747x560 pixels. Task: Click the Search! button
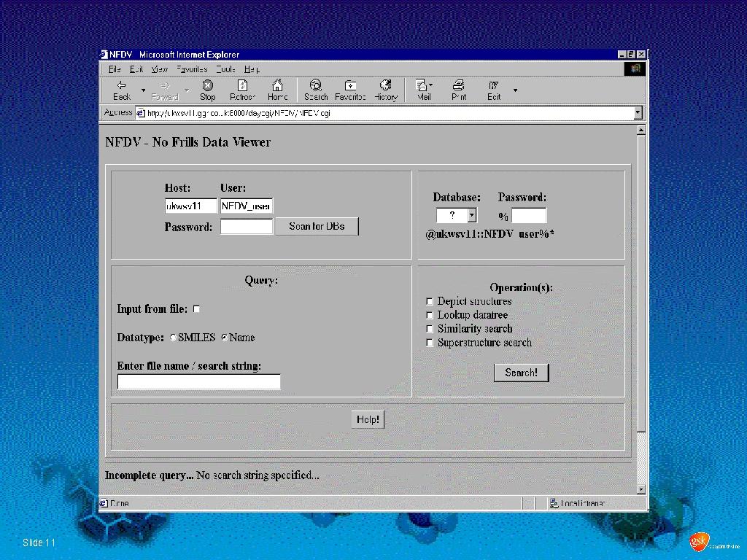click(521, 373)
